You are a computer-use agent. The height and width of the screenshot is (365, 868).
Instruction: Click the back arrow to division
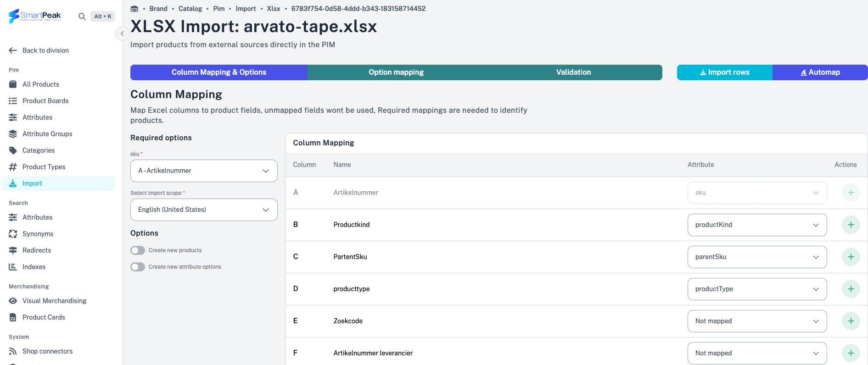(13, 50)
